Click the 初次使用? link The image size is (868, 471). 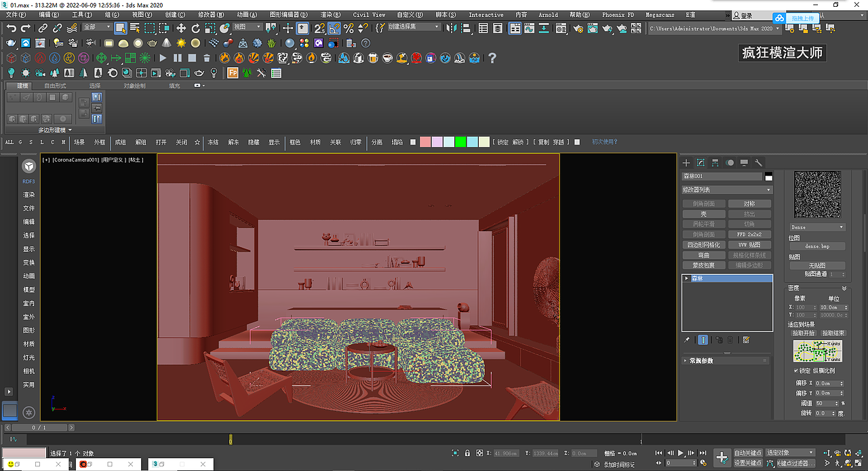pyautogui.click(x=605, y=142)
